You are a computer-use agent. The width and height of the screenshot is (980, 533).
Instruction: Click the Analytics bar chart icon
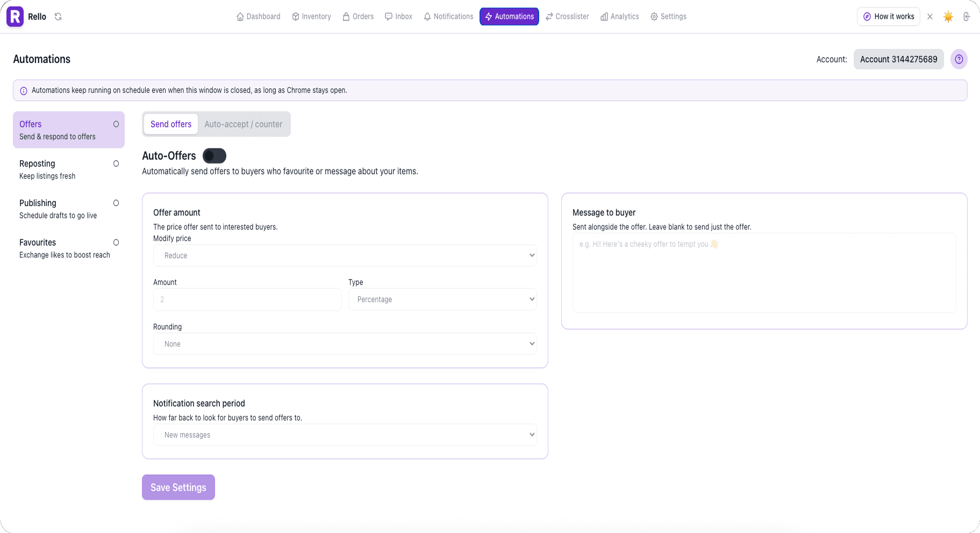tap(604, 17)
